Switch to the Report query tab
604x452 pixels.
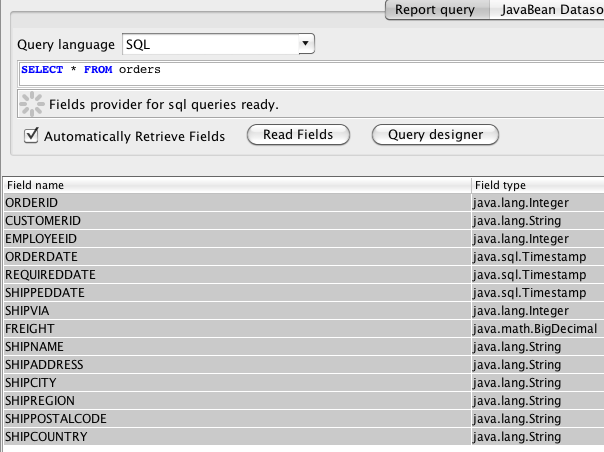point(436,10)
